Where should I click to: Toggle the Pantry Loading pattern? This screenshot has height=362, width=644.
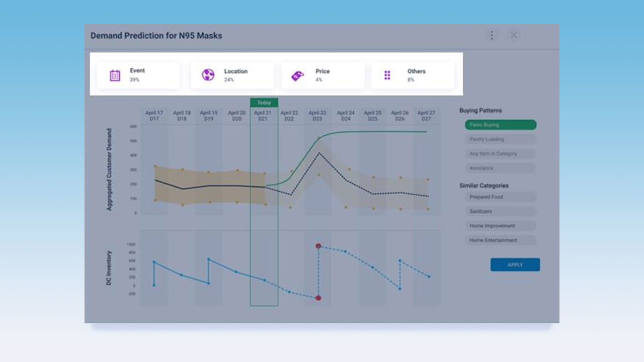tap(501, 139)
